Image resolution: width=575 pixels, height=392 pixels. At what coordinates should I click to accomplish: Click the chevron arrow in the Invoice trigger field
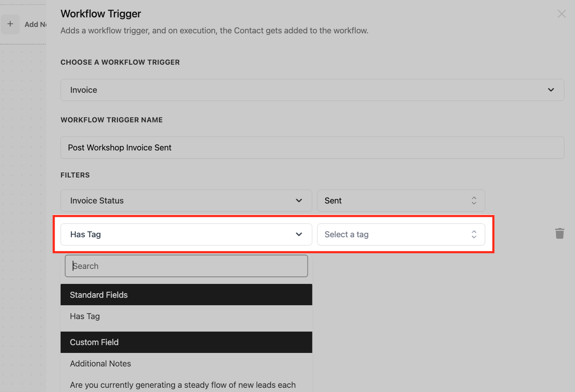pos(551,90)
